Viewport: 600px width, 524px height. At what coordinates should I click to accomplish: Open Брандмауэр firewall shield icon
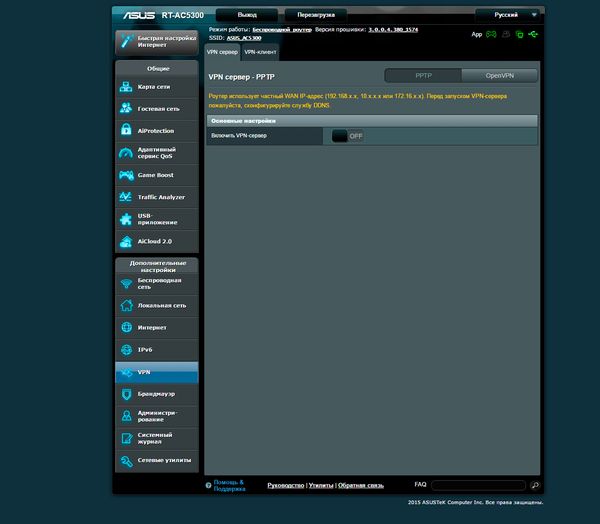(126, 394)
